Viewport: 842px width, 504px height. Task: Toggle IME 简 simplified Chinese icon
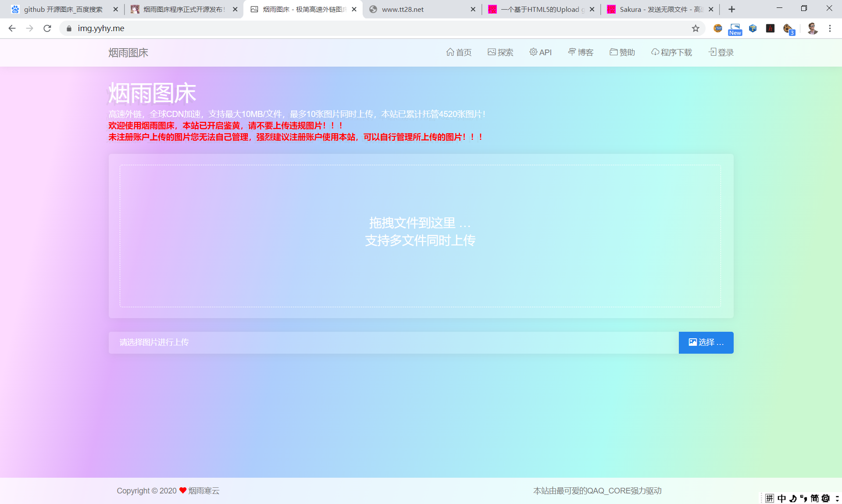[814, 498]
